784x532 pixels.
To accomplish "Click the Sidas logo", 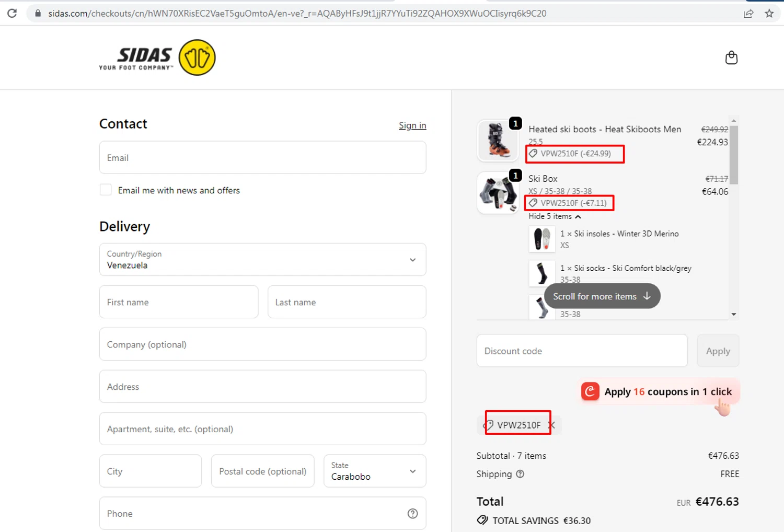I will click(x=157, y=57).
